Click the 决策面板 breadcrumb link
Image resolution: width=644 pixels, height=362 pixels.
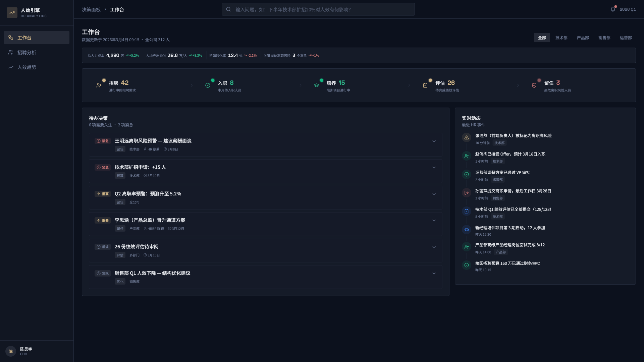[91, 10]
